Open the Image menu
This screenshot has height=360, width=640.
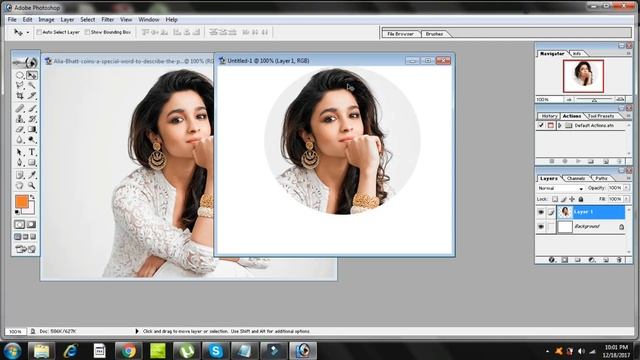[46, 20]
